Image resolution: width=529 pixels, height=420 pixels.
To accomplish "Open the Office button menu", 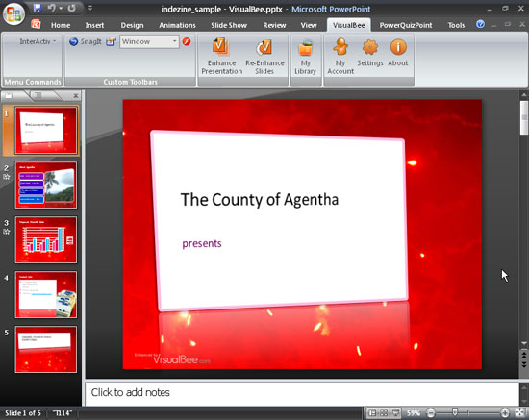I will click(13, 13).
